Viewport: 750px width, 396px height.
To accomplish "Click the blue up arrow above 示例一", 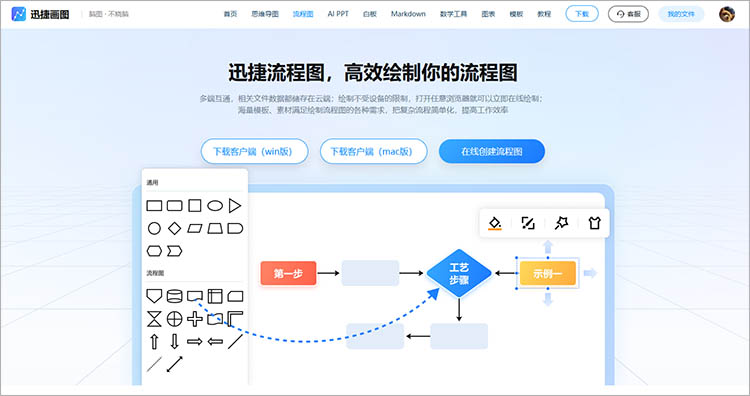I will click(548, 247).
